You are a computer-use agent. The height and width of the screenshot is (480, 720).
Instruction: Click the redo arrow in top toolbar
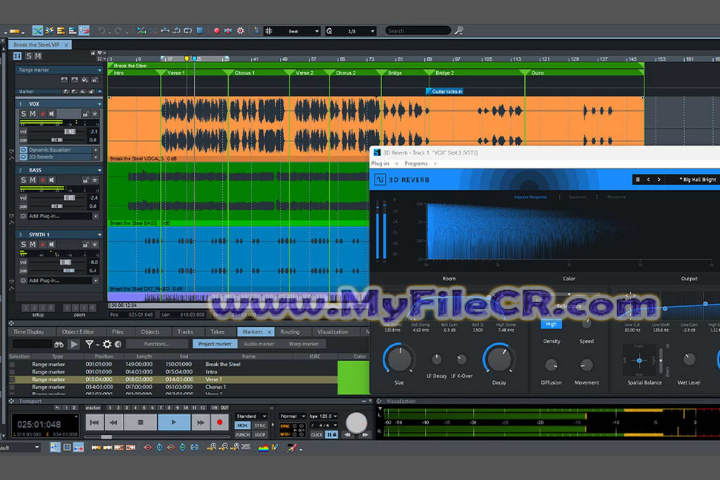point(118,31)
